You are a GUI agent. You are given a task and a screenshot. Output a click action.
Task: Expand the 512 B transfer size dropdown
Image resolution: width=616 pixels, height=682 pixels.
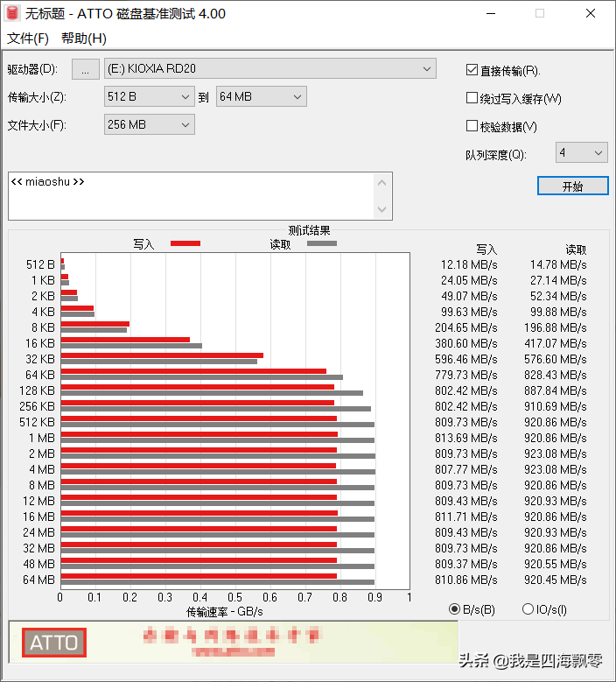[149, 96]
